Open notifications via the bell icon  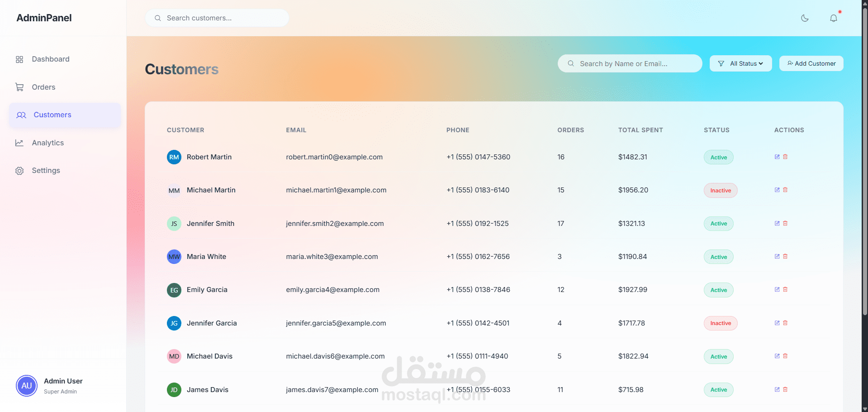pyautogui.click(x=834, y=18)
